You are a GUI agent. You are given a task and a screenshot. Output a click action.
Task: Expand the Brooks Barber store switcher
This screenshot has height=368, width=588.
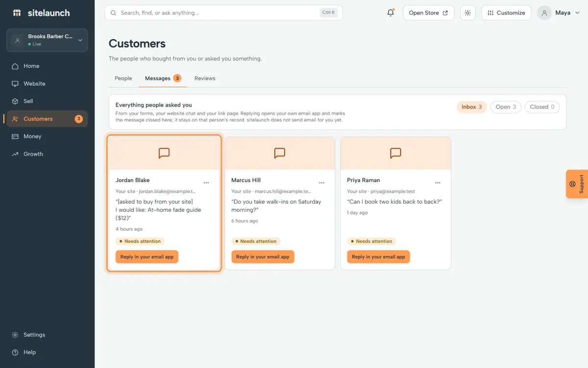pos(47,40)
